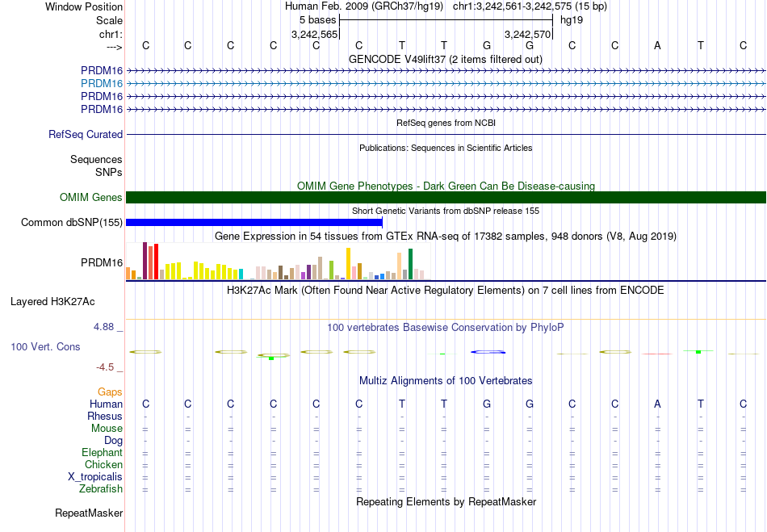Screen dimensions: 767x532
Task: Click PRDM16 label beside GTEx bar chart
Action: (x=102, y=262)
